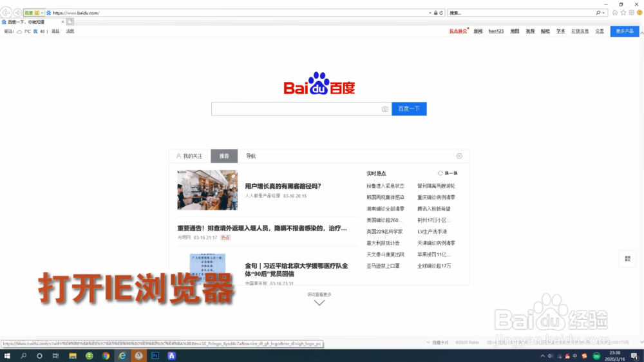The width and height of the screenshot is (644, 362).
Task: Click the volume icon in the system tray
Action: pyautogui.click(x=551, y=356)
